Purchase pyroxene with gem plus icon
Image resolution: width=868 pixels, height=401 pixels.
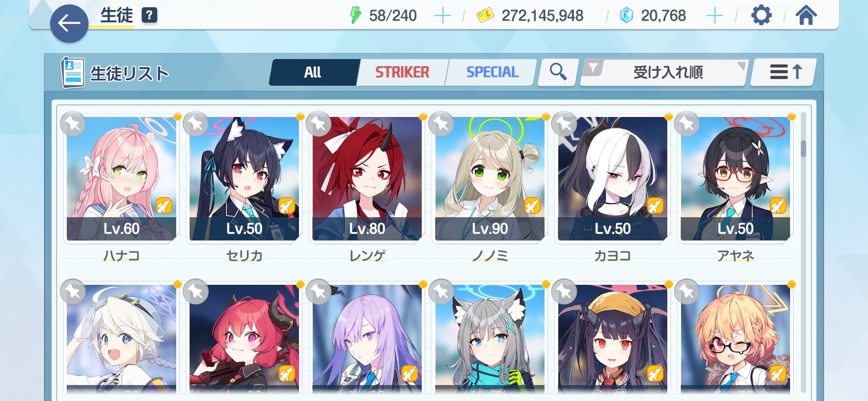(714, 16)
